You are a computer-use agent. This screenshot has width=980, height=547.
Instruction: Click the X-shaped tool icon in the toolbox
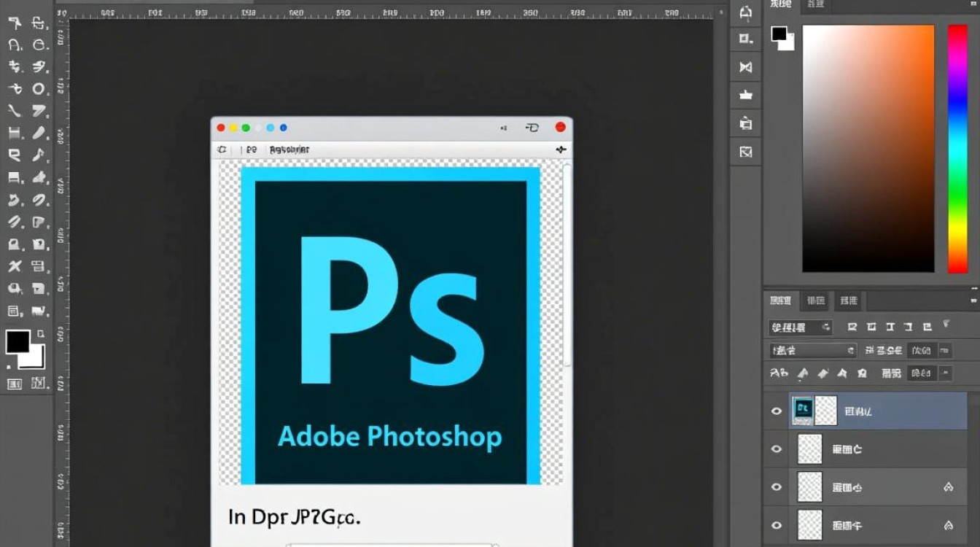pyautogui.click(x=15, y=266)
